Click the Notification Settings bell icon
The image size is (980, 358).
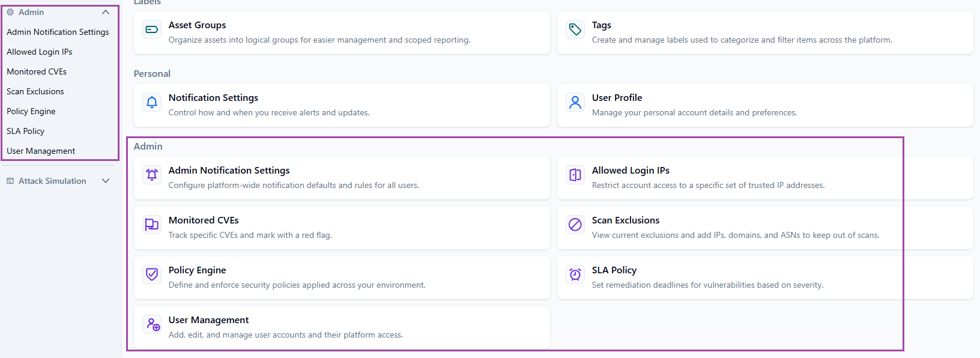152,102
